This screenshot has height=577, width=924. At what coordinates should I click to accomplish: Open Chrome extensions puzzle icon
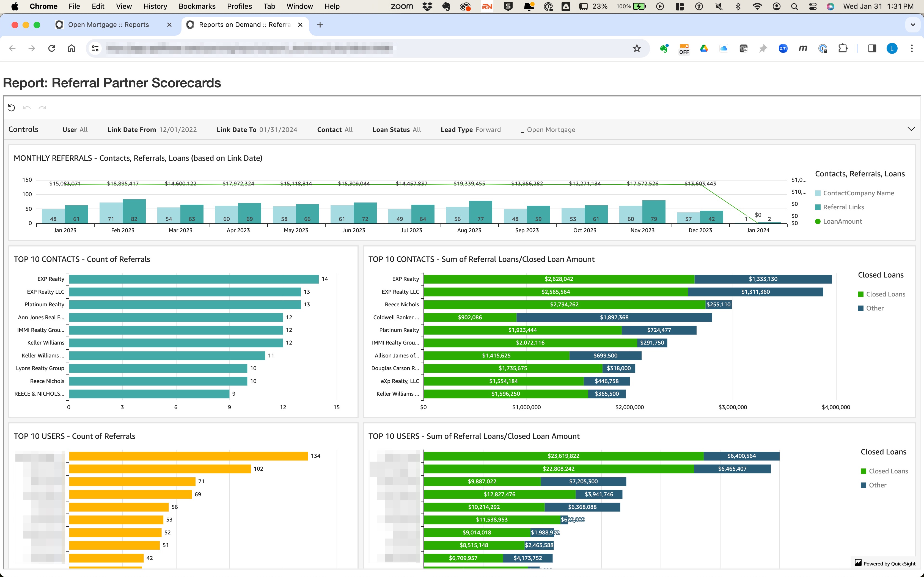tap(843, 48)
